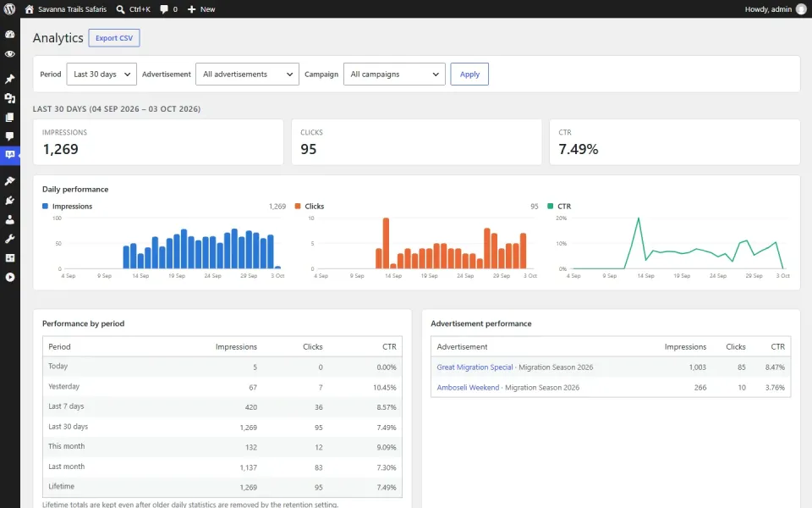Select the Last 7 days row label
Screen dimensions: 812x508
coord(66,406)
